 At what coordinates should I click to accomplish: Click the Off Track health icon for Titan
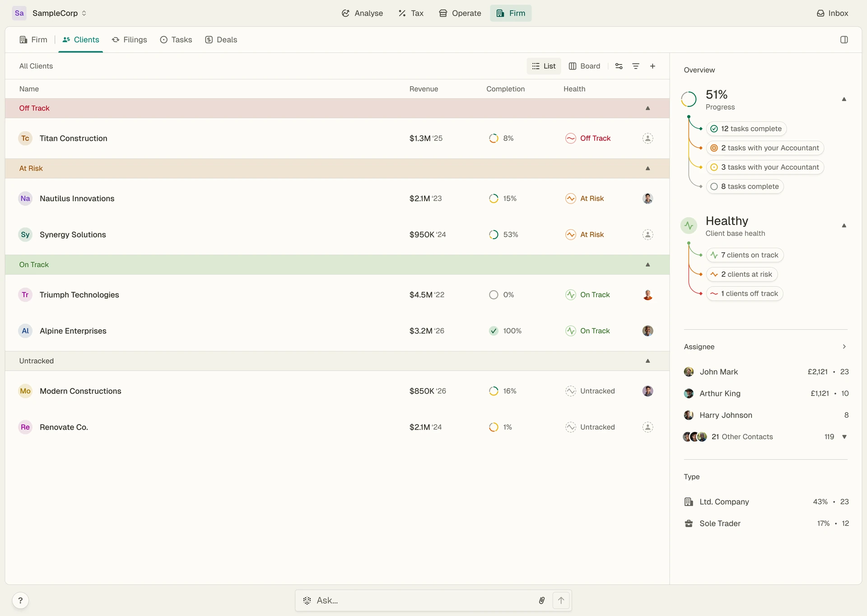click(570, 138)
